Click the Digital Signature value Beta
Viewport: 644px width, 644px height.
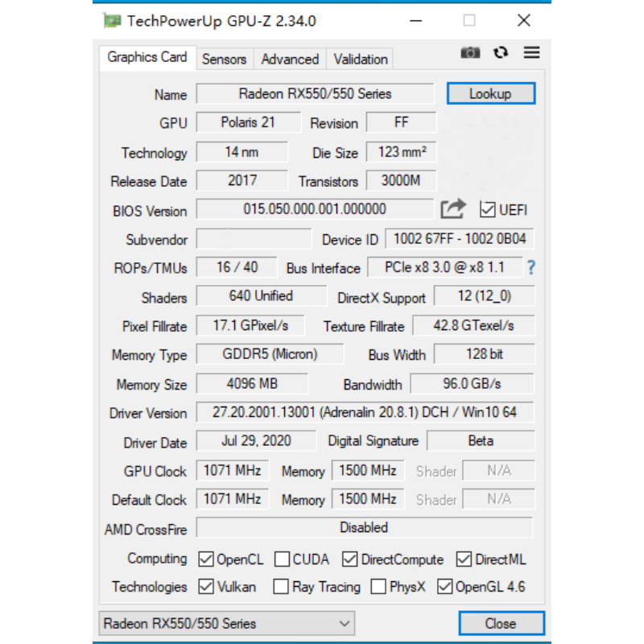tap(481, 440)
